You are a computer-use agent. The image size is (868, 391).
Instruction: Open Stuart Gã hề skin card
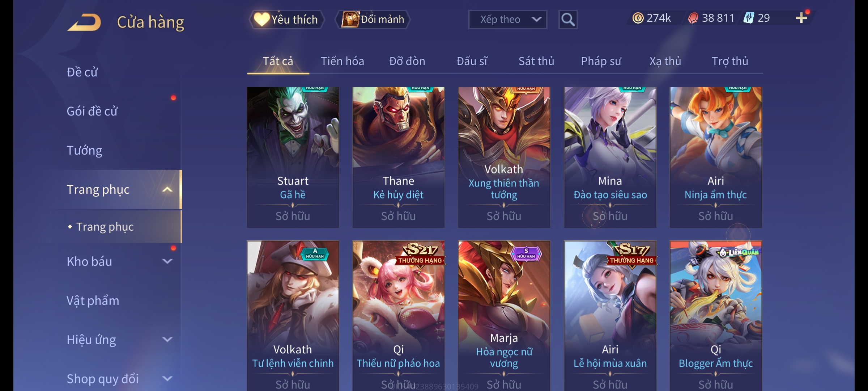293,157
